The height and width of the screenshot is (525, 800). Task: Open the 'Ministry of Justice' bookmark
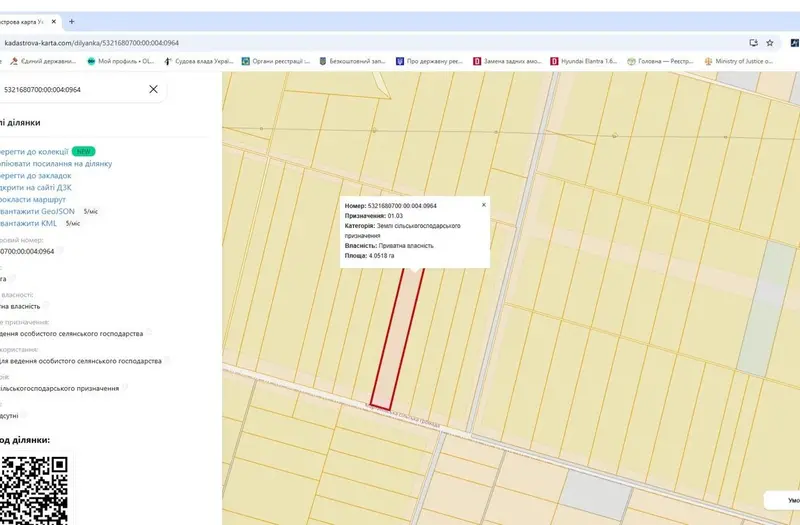739,61
